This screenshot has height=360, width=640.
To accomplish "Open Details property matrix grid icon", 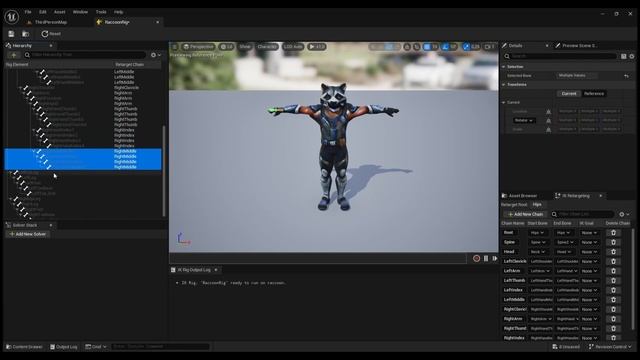I will click(x=624, y=56).
